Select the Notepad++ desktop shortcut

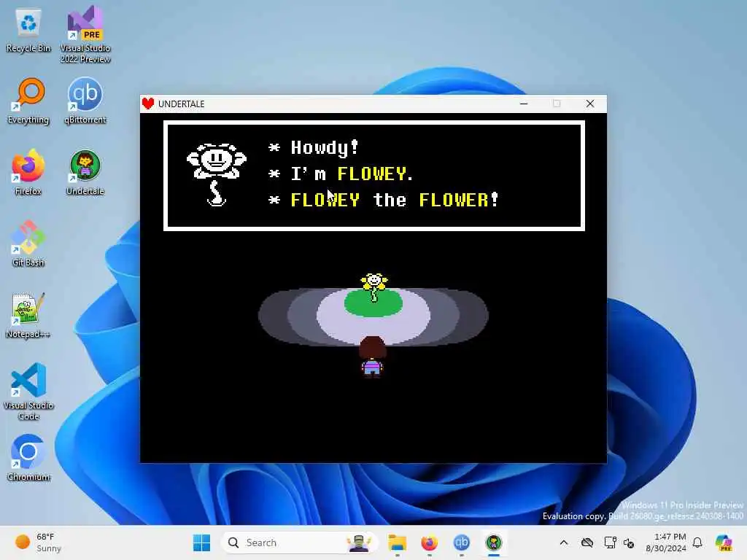point(28,315)
